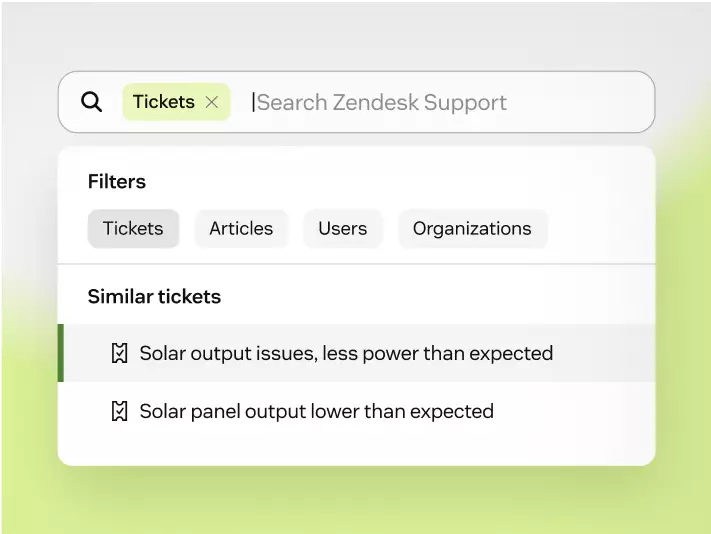Click blank space right of Organizations filter
Screen dimensions: 711x534
click(x=601, y=228)
